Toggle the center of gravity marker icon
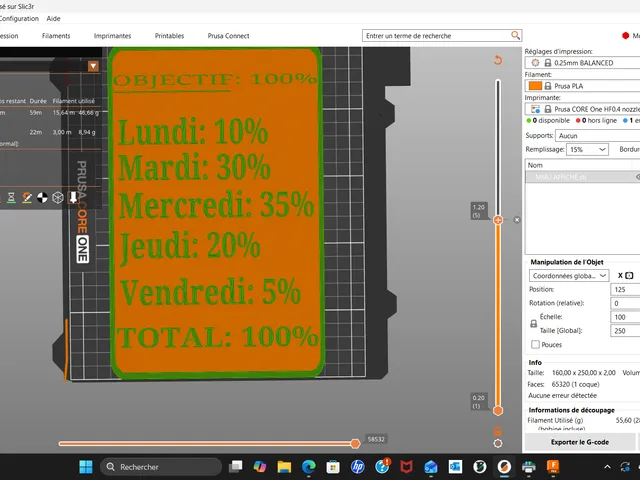640x480 pixels. [42, 198]
